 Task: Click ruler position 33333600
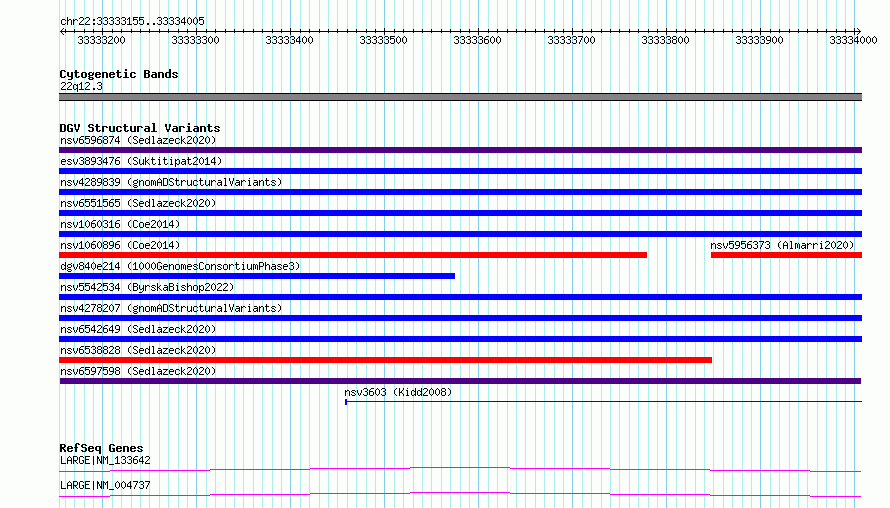click(477, 40)
